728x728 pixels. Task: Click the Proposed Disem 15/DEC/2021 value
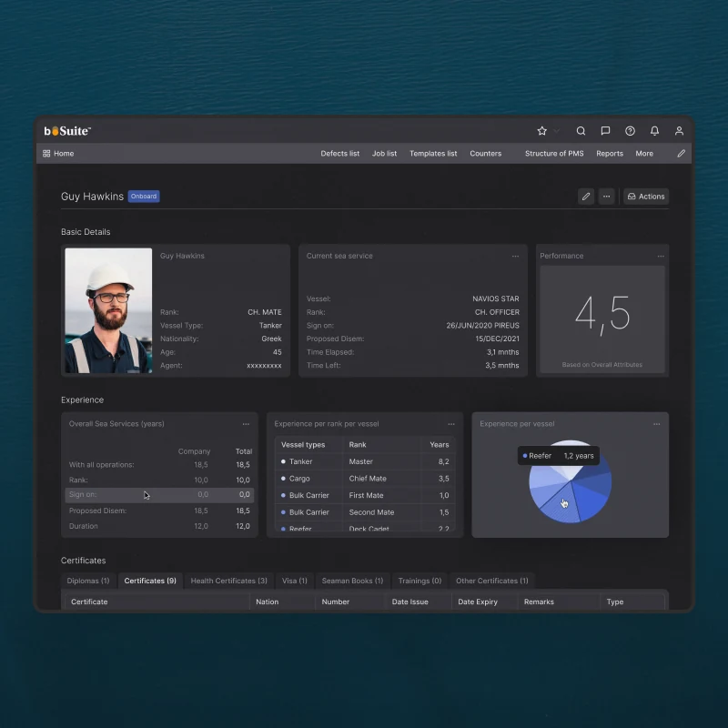coord(497,339)
